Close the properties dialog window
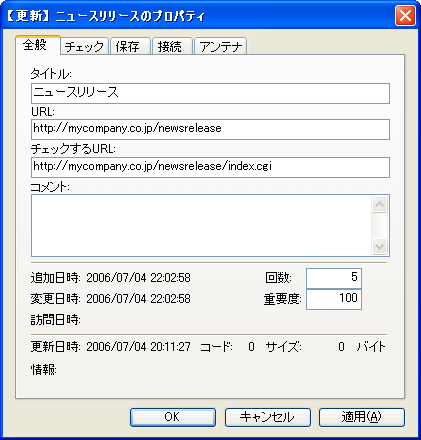Image resolution: width=421 pixels, height=440 pixels. click(405, 16)
